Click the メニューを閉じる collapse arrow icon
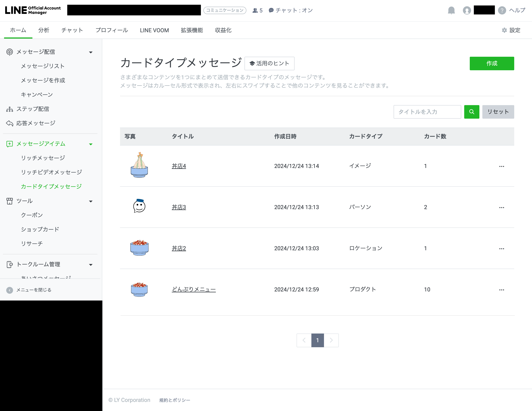This screenshot has height=411, width=532. point(9,290)
